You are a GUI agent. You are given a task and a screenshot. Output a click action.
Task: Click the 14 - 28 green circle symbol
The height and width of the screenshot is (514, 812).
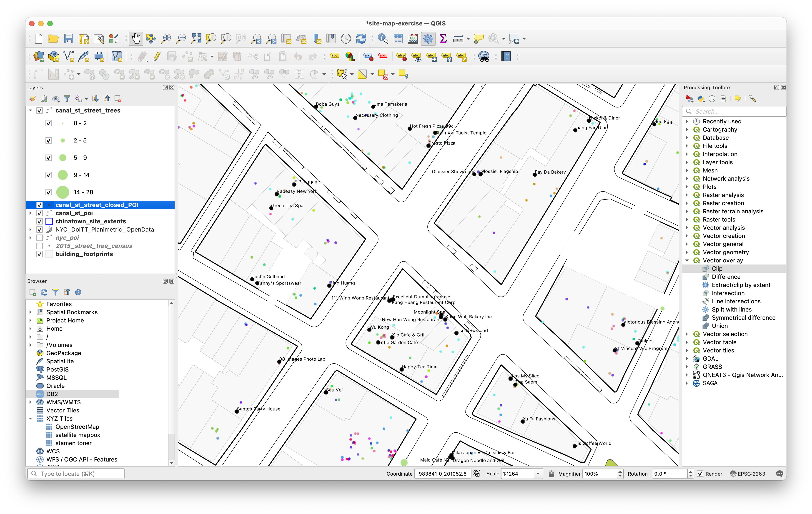point(63,192)
